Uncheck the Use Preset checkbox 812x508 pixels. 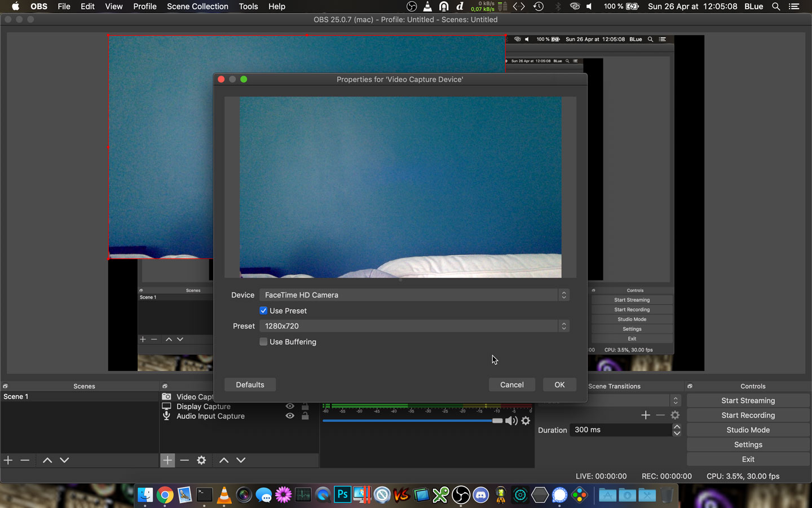coord(263,310)
